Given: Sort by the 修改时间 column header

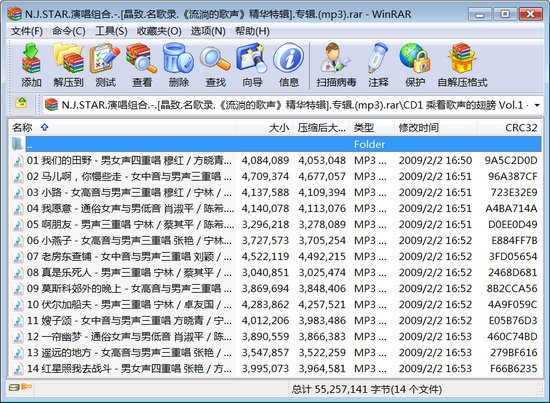Looking at the screenshot, I should 436,128.
